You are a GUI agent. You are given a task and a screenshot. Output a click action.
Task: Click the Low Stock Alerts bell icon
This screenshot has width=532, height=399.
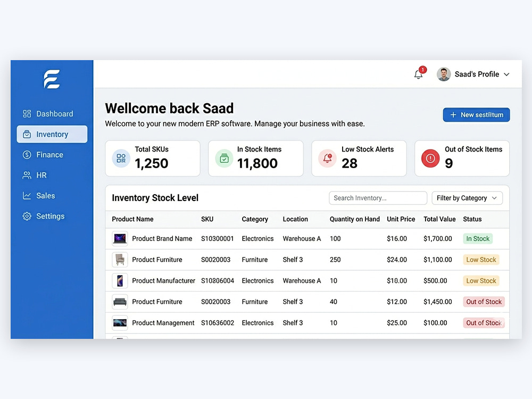pos(327,159)
